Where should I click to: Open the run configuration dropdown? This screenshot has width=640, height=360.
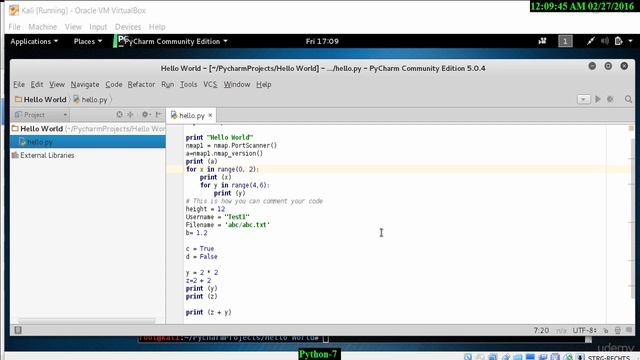point(583,99)
